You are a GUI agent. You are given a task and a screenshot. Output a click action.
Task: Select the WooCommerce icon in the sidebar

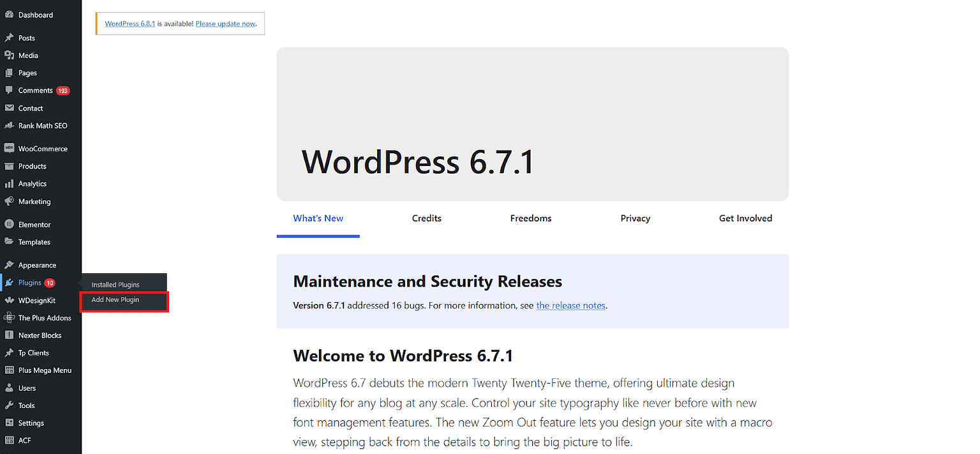coord(9,148)
